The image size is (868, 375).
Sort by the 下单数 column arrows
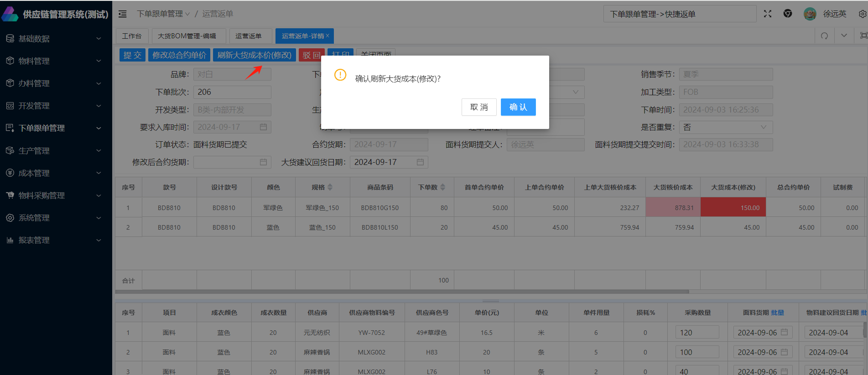click(442, 187)
